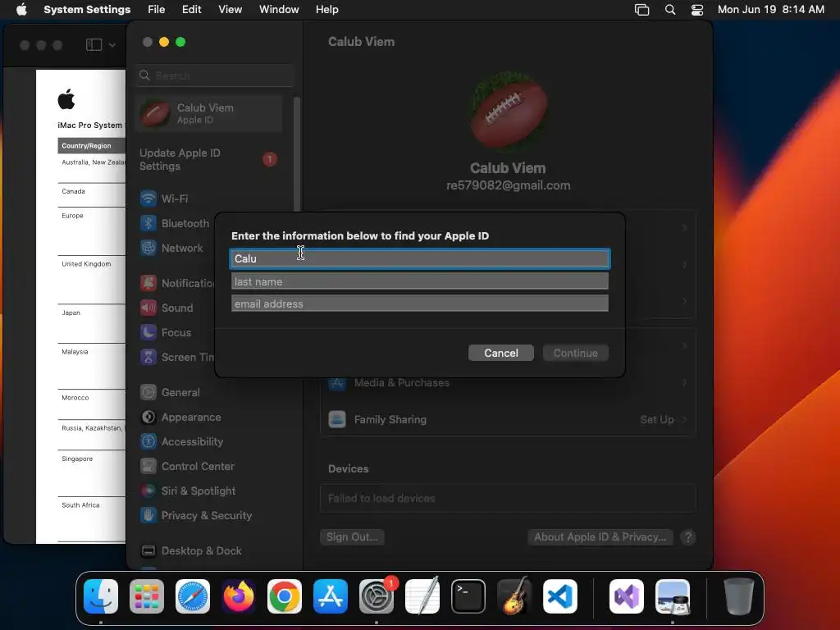Launch Firefox from the Dock

(239, 596)
